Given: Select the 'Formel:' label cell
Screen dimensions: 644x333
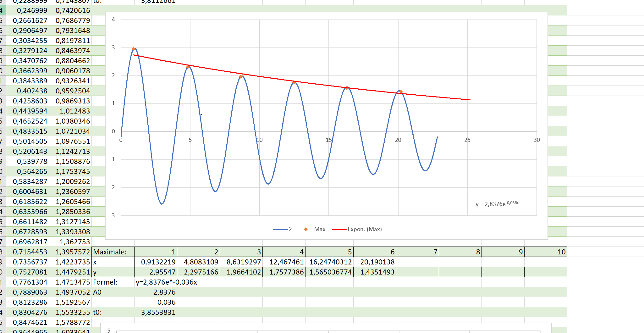Looking at the screenshot, I should click(113, 282).
